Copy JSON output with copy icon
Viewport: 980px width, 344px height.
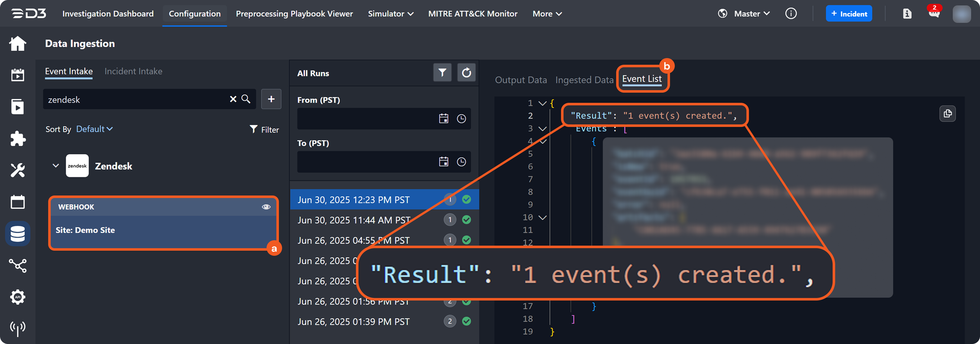(947, 114)
